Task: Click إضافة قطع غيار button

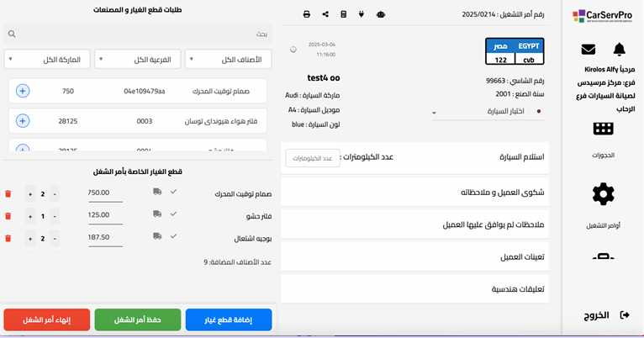Action: (229, 320)
